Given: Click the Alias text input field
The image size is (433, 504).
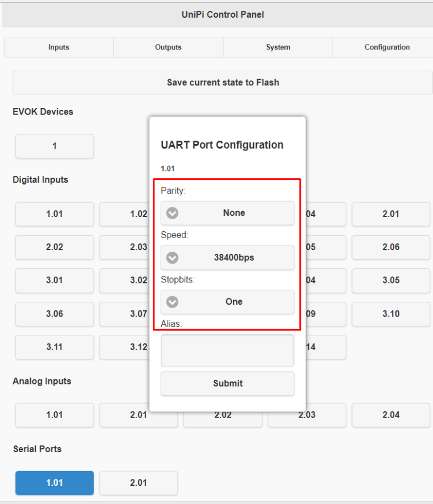Looking at the screenshot, I should 227,350.
